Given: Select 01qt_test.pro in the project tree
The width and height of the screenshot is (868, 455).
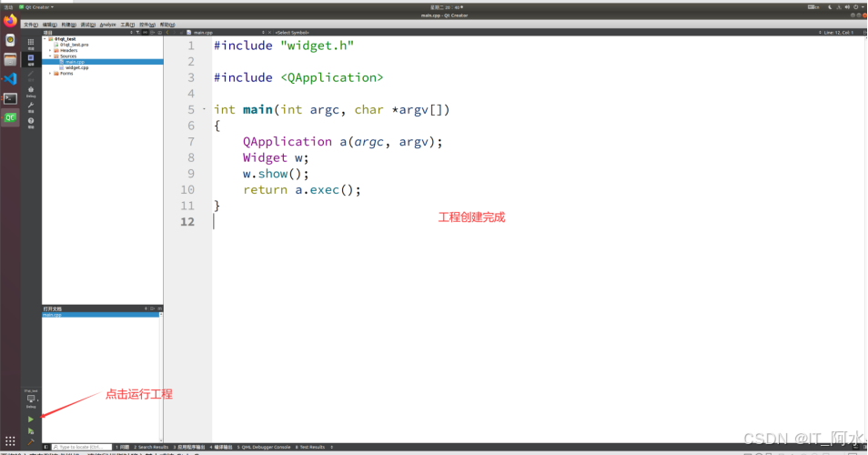Looking at the screenshot, I should (75, 45).
